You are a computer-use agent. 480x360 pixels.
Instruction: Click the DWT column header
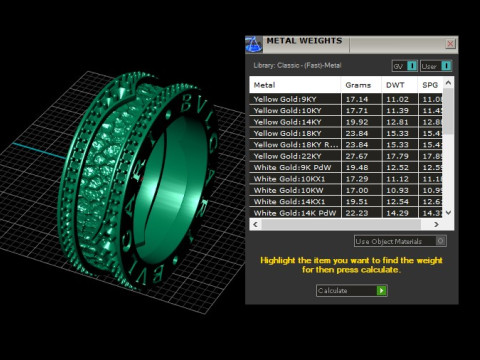click(399, 85)
